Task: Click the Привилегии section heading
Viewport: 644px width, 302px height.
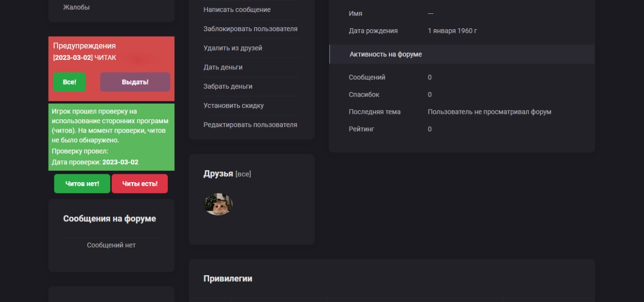Action: click(227, 279)
